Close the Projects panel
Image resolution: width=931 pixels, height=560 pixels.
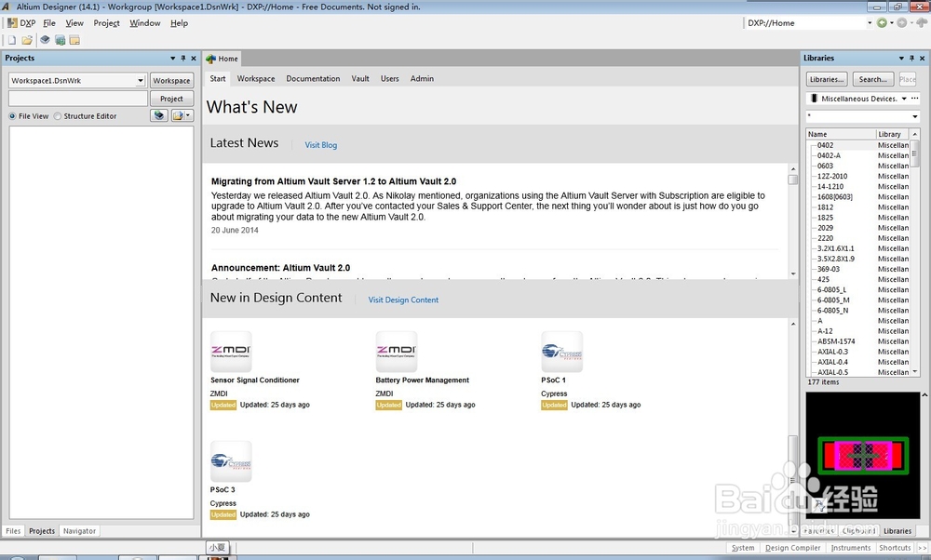coord(193,58)
